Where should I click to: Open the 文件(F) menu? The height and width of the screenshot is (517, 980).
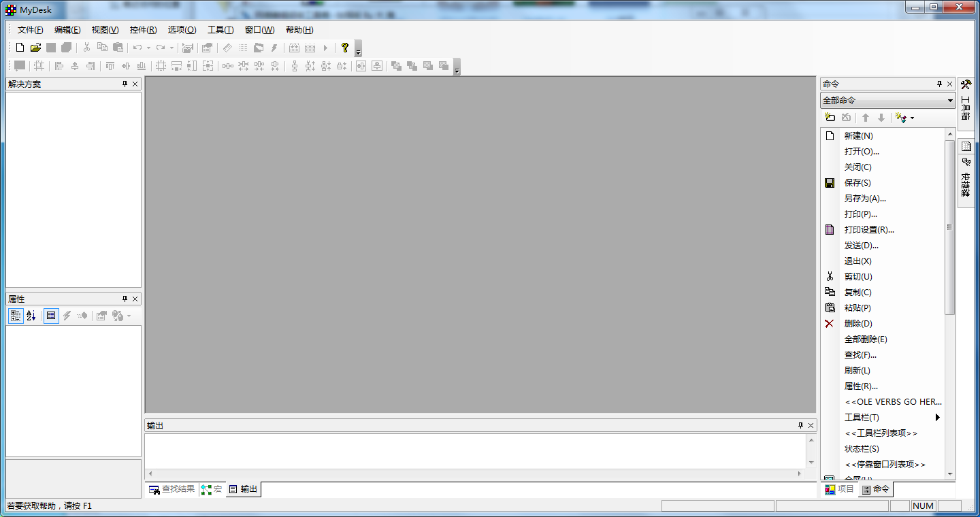click(31, 30)
